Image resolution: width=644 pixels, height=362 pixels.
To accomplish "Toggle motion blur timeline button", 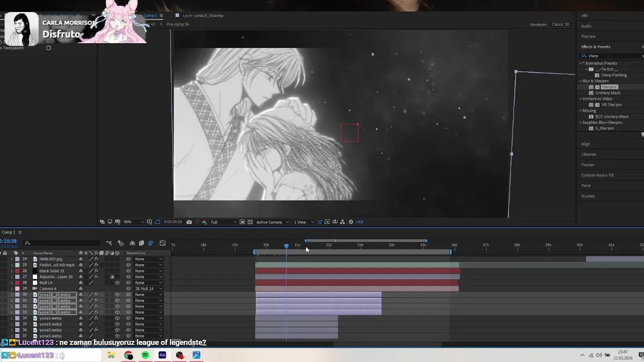I will (x=150, y=243).
